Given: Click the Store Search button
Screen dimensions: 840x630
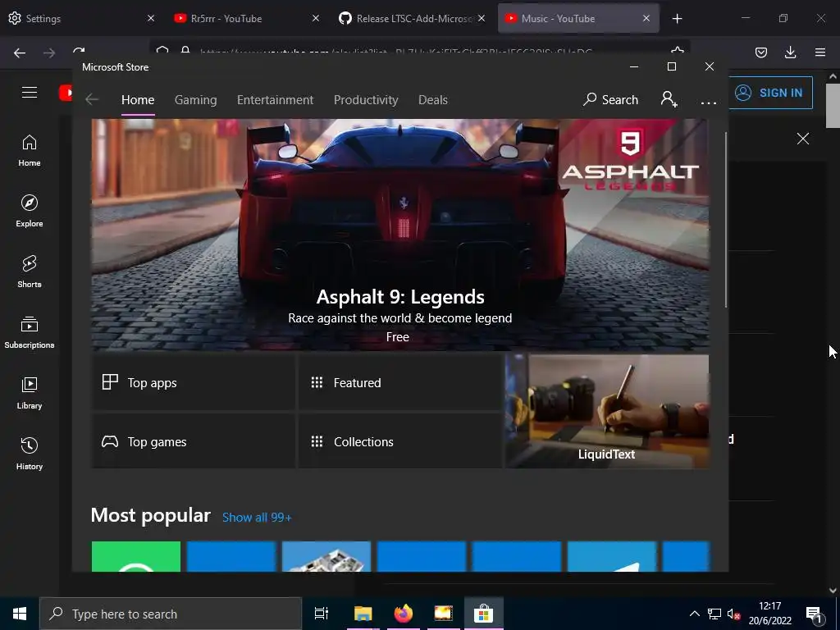Looking at the screenshot, I should coord(610,99).
